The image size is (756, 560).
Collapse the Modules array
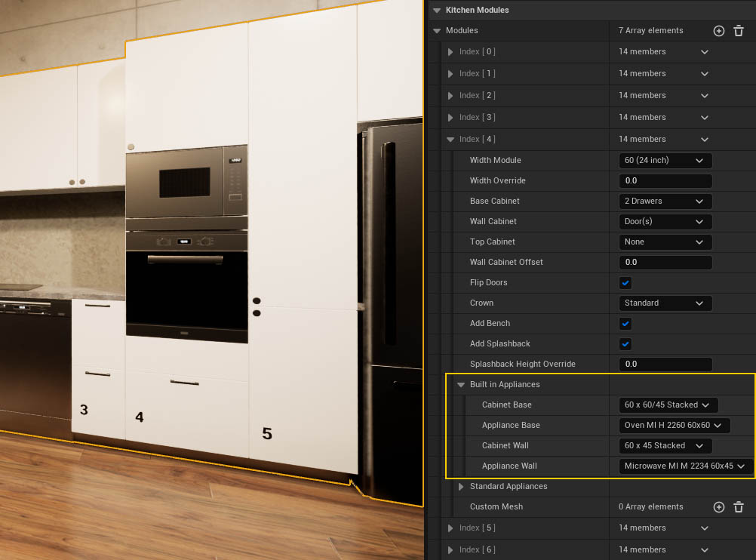click(437, 31)
